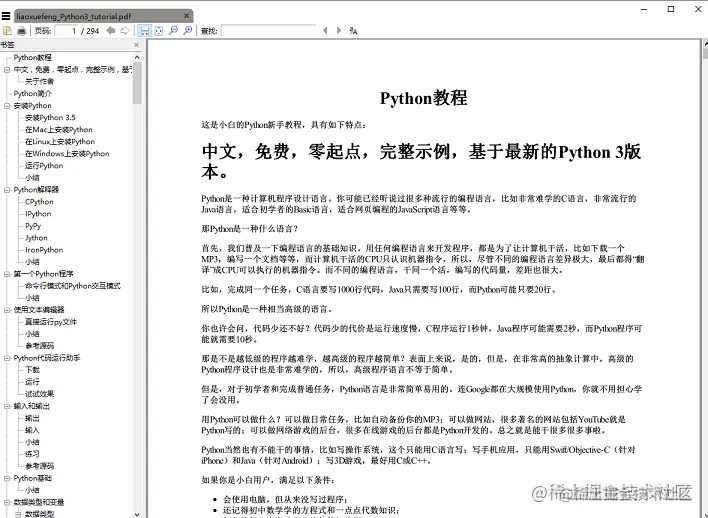Open the Python解释器 bookmark title
The width and height of the screenshot is (708, 518).
click(x=36, y=190)
